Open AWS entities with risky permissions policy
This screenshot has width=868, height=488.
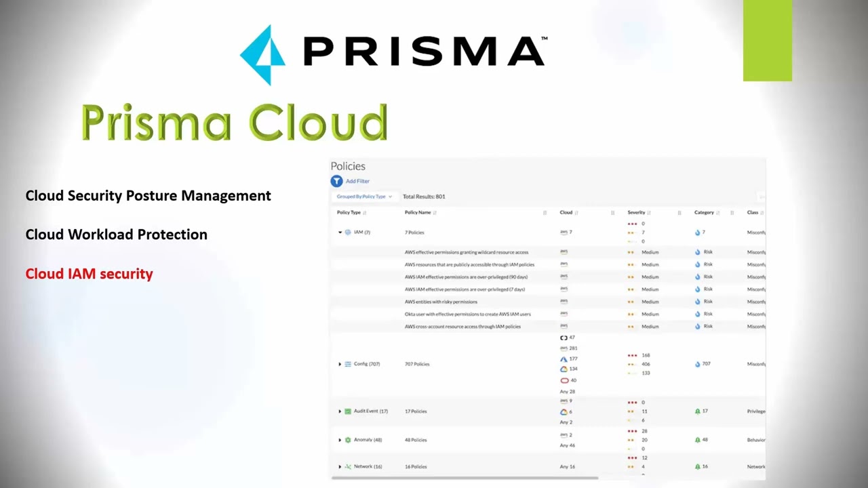[441, 302]
